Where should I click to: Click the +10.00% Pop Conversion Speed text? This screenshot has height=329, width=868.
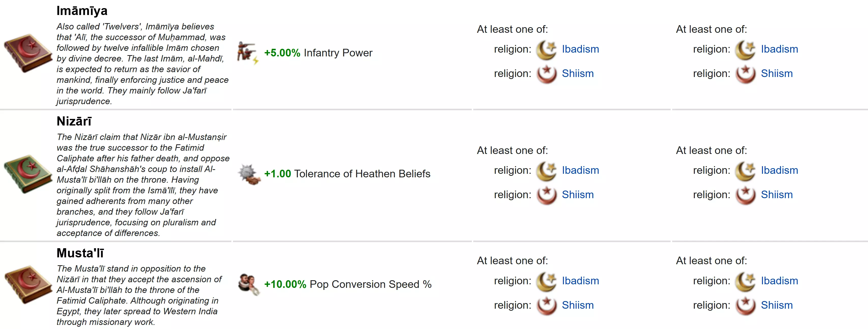click(x=347, y=284)
